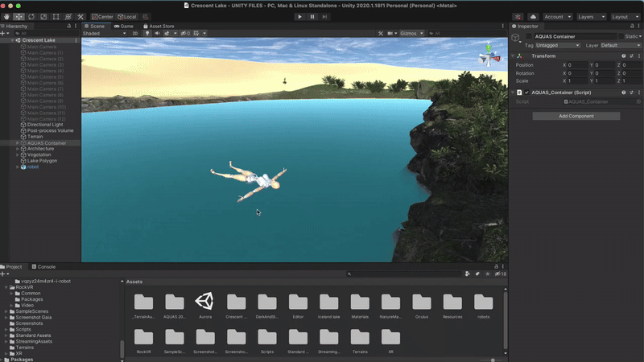The width and height of the screenshot is (644, 362).
Task: Collapse the Transform component
Action: [513, 56]
